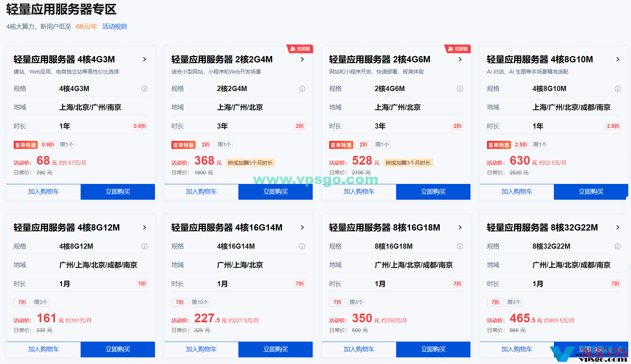Click 立即购买 for the 68元 4核4G3M plan
631x364 pixels.
pos(118,192)
